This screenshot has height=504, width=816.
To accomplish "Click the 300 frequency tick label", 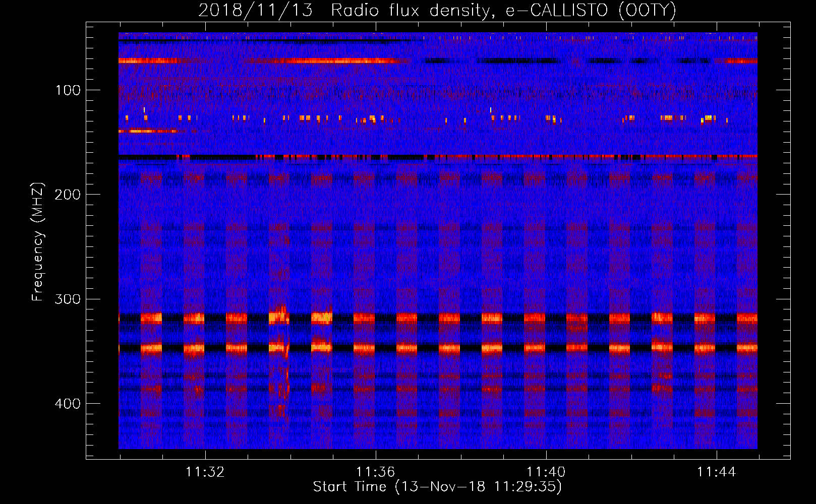I will coord(68,299).
